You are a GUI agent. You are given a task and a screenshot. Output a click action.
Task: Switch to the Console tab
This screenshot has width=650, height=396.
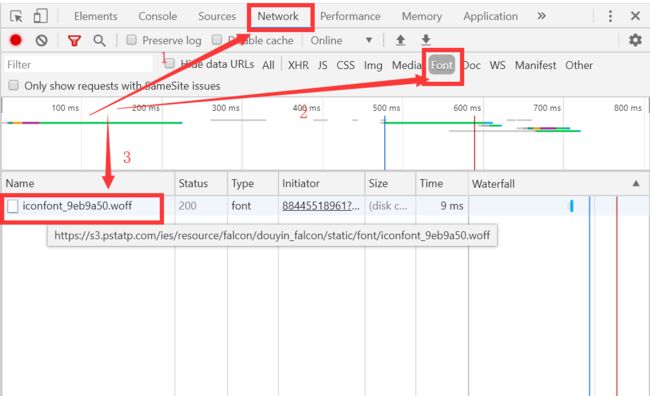click(158, 16)
